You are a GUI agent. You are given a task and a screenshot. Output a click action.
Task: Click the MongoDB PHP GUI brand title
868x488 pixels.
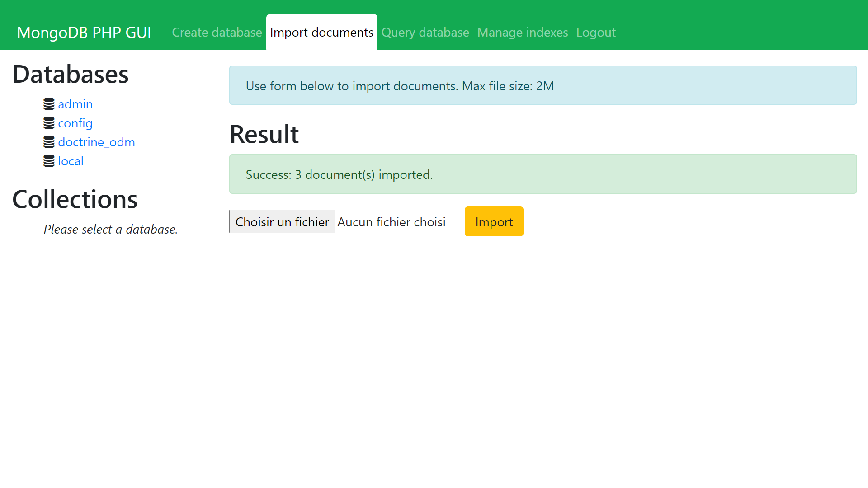pos(84,33)
